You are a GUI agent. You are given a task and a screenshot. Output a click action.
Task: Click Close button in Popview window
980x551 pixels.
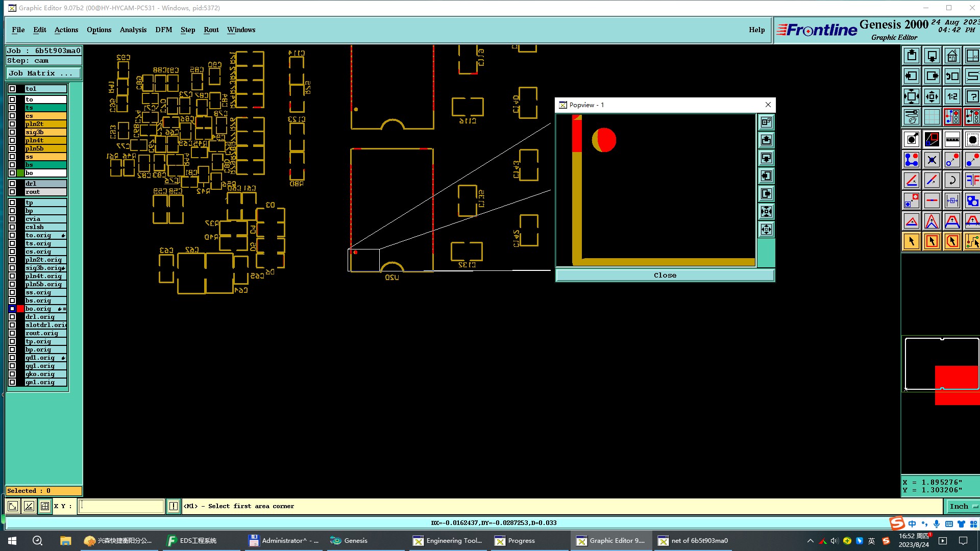click(x=665, y=275)
